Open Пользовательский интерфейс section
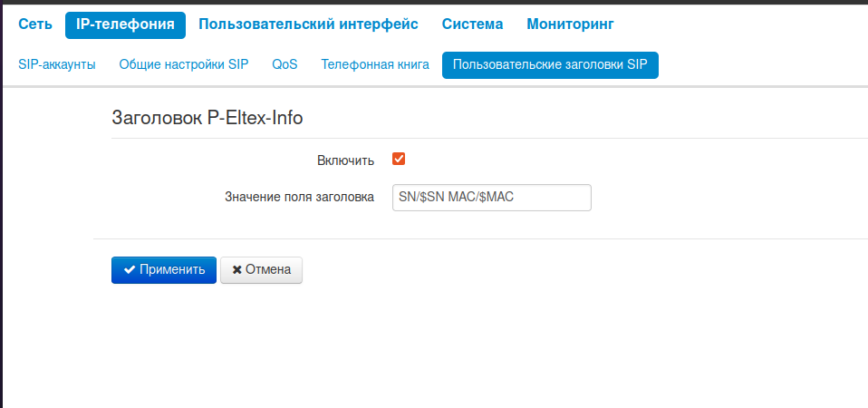The image size is (868, 408). [308, 24]
